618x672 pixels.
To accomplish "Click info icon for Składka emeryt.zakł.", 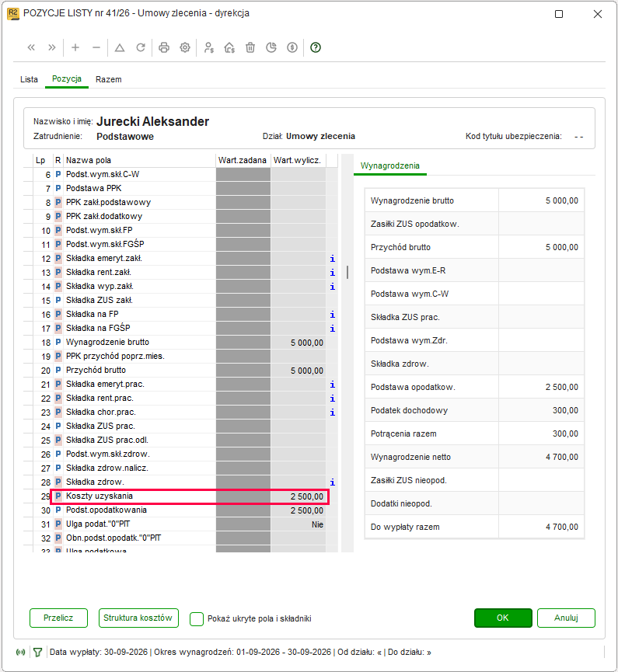I will pyautogui.click(x=333, y=259).
